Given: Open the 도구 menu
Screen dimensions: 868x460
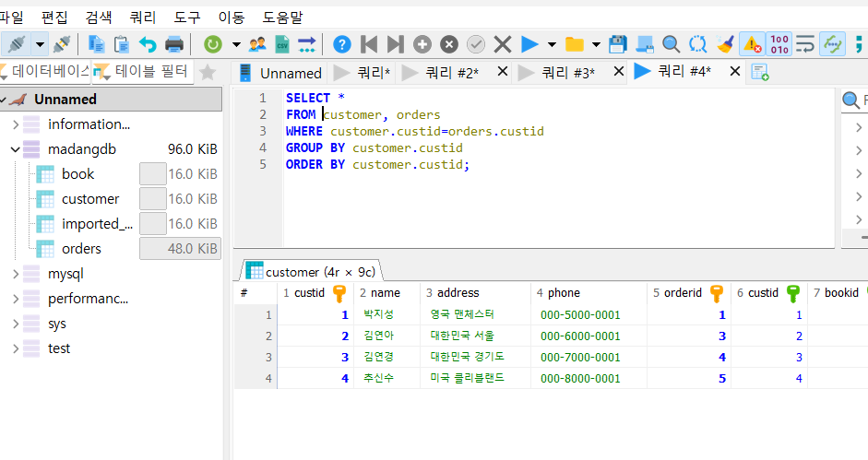Looking at the screenshot, I should pos(187,18).
